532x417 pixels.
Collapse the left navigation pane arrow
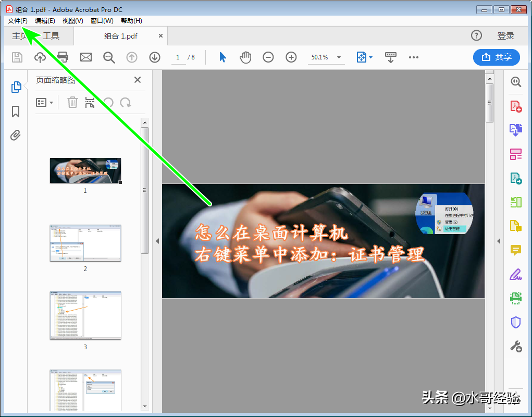click(x=157, y=241)
